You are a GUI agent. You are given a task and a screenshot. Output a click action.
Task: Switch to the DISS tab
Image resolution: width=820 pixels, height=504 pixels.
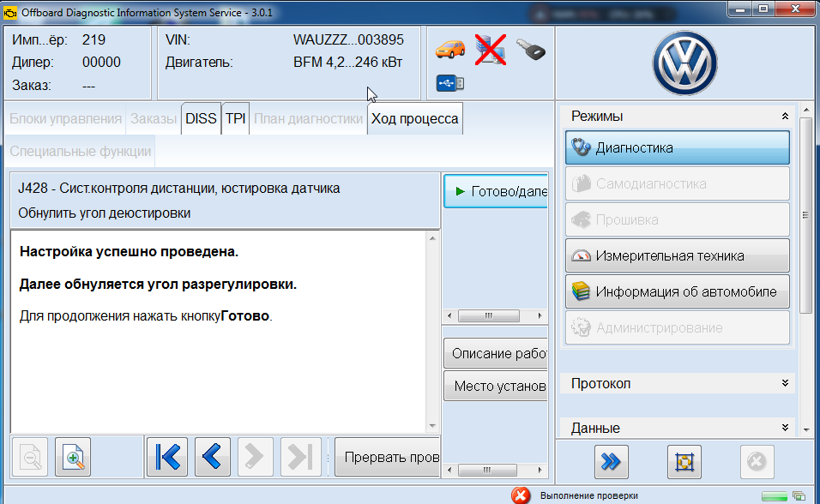pyautogui.click(x=201, y=118)
